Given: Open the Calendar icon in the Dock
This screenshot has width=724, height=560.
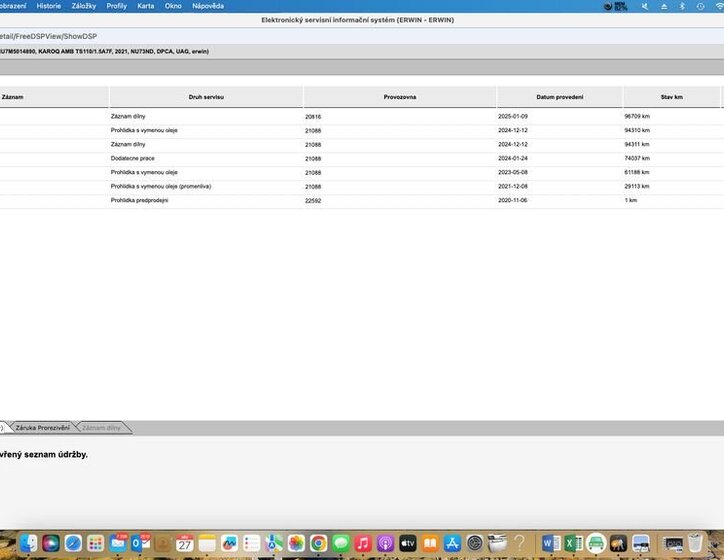Looking at the screenshot, I should (x=185, y=543).
